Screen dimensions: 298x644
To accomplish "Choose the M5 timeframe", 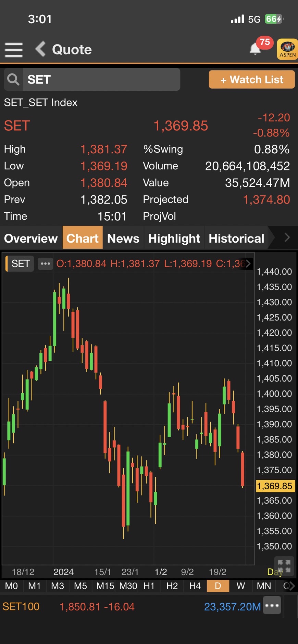I will pos(80,586).
